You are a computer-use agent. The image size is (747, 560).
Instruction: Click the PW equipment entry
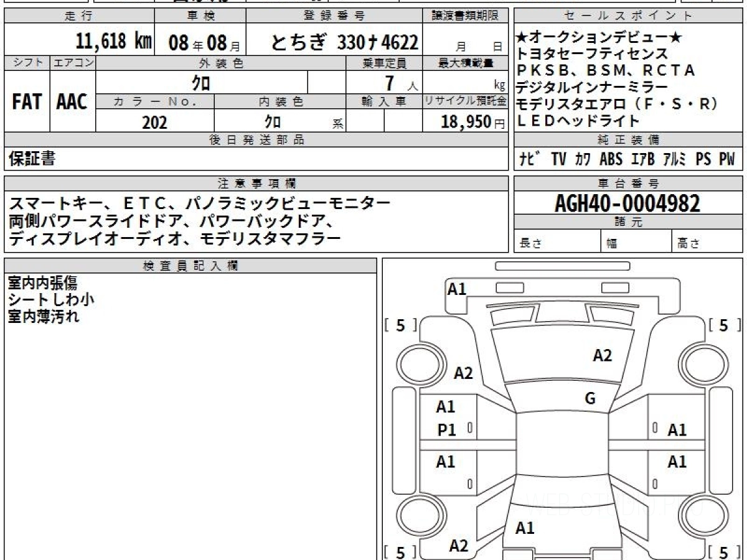(x=727, y=159)
